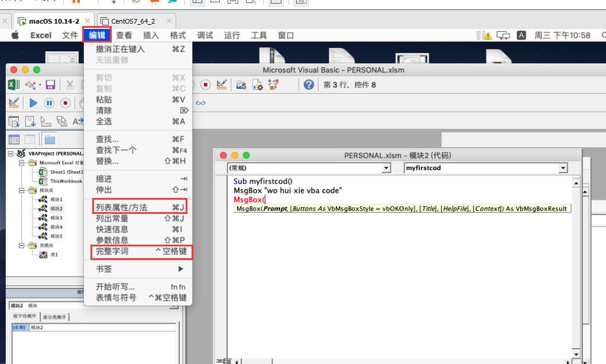Click the blue Help question mark icon

coord(309,84)
